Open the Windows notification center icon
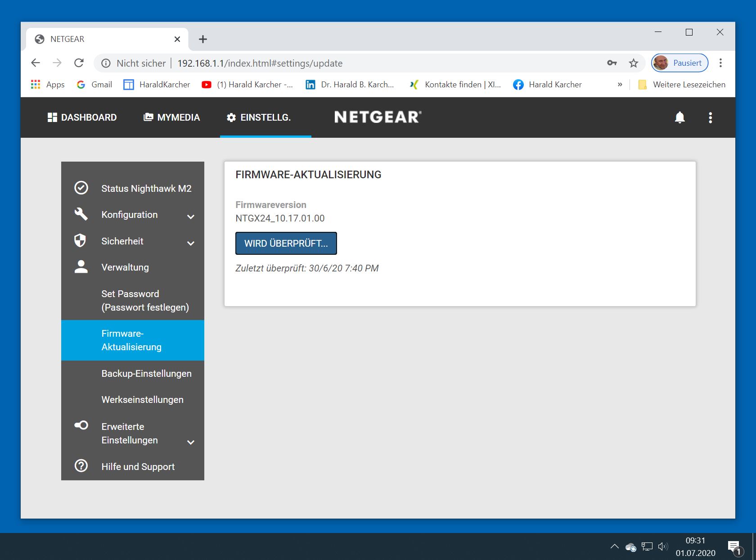The height and width of the screenshot is (560, 756). (x=735, y=547)
